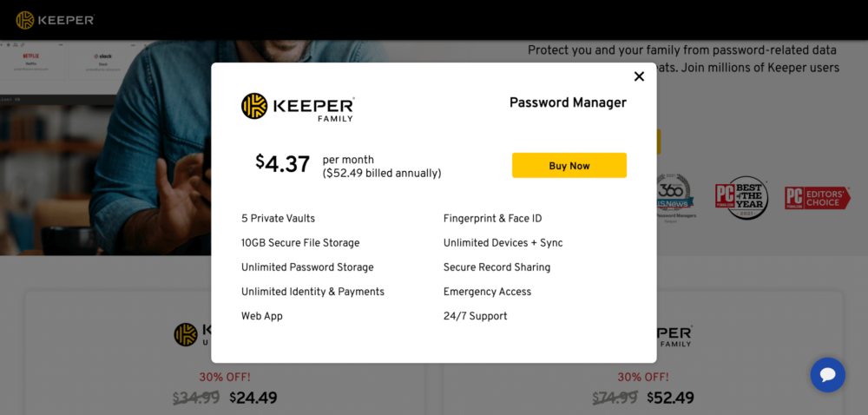Click the 5 Private Vaults feature
Viewport: 868px width, 415px height.
(278, 218)
